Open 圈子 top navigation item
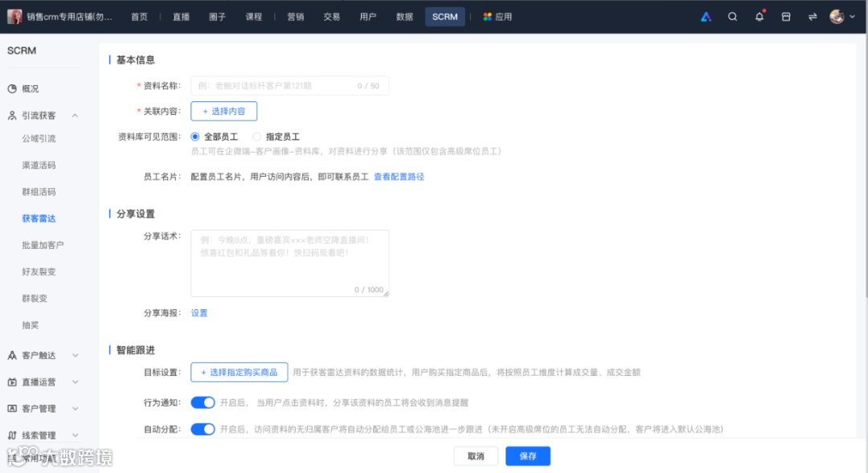The image size is (868, 473). [x=217, y=17]
